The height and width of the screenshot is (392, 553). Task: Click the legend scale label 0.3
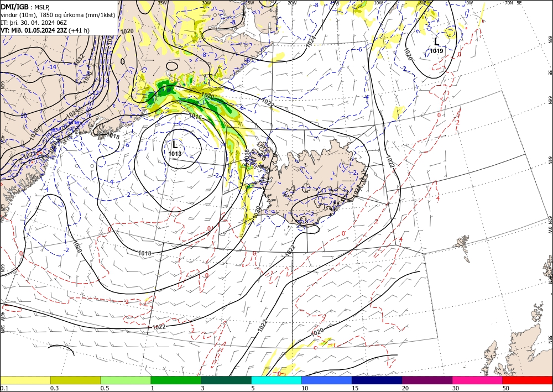(54, 388)
